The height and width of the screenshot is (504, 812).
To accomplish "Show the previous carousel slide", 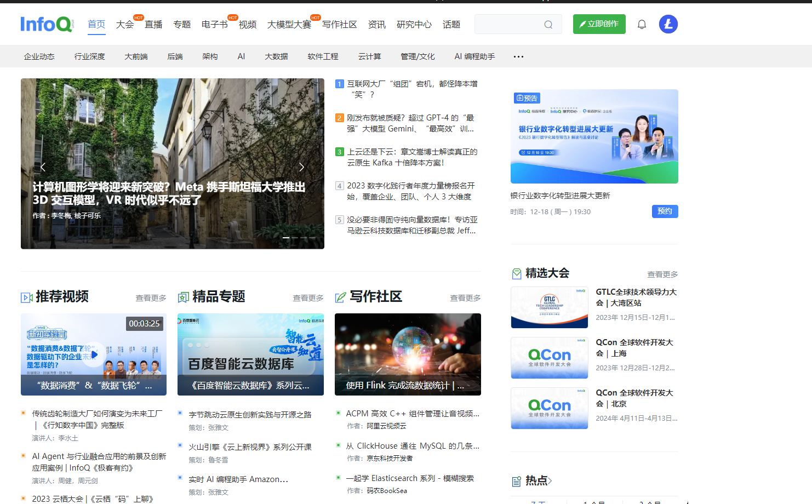I will pos(43,167).
